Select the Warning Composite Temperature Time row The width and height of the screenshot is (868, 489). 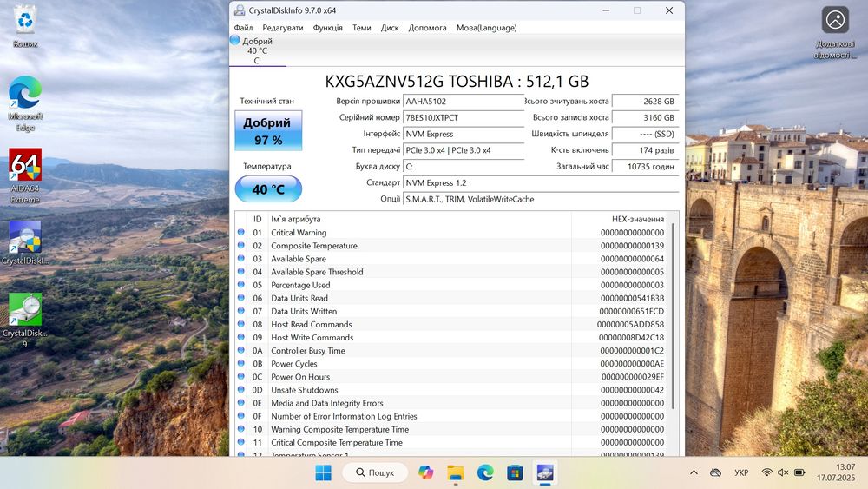(451, 429)
